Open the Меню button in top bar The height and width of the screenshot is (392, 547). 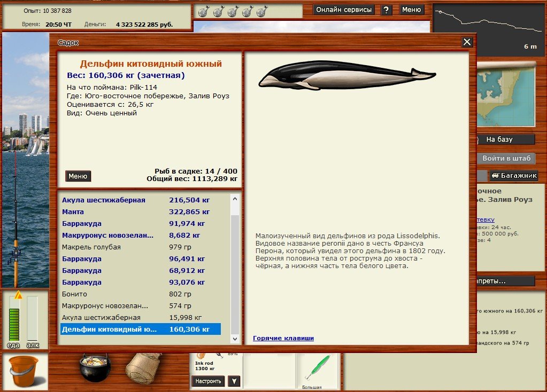[411, 10]
